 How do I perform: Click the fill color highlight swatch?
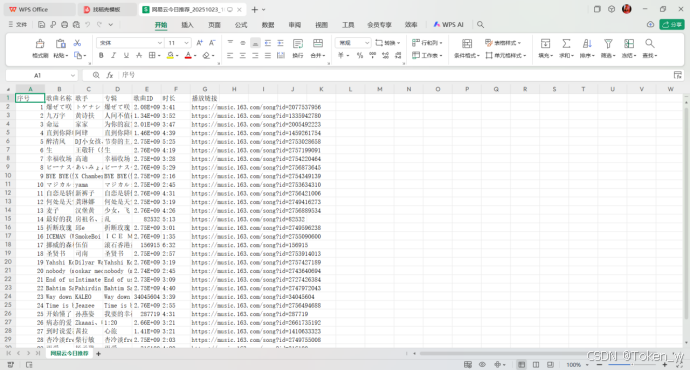click(x=170, y=55)
